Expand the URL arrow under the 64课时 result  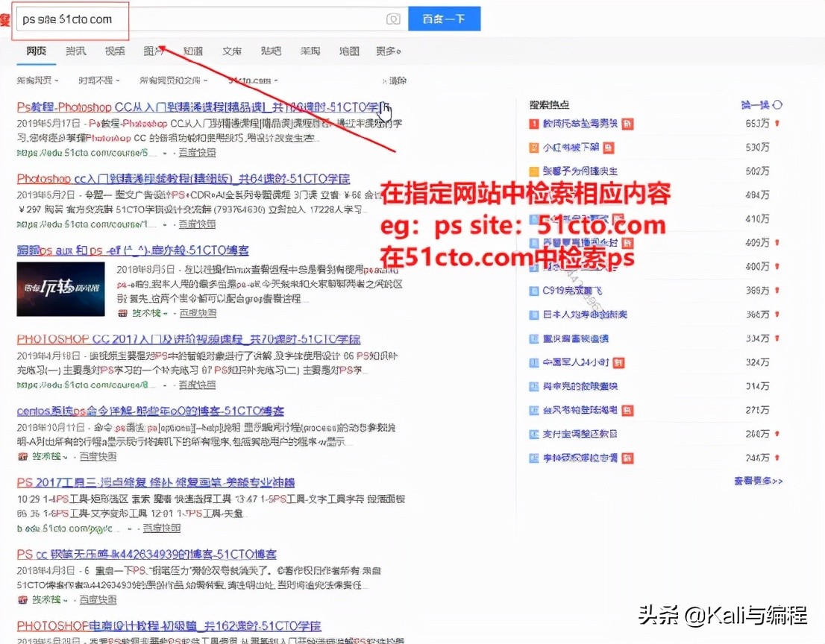click(x=165, y=224)
